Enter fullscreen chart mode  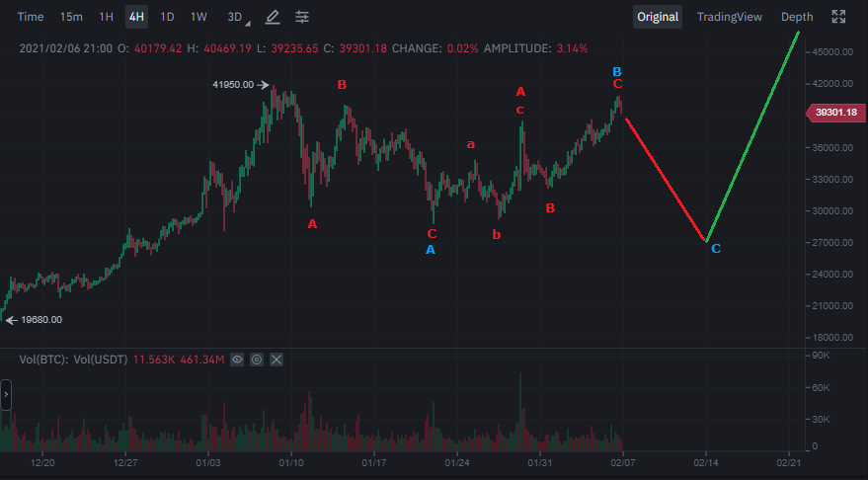(838, 17)
